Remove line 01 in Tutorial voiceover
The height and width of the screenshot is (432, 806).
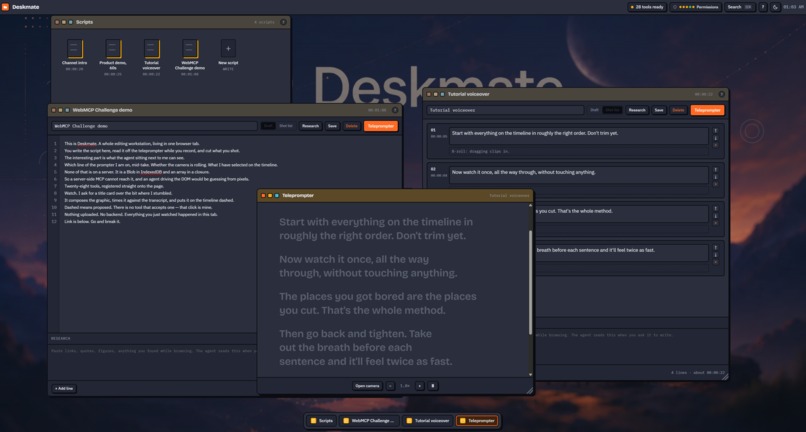point(715,145)
